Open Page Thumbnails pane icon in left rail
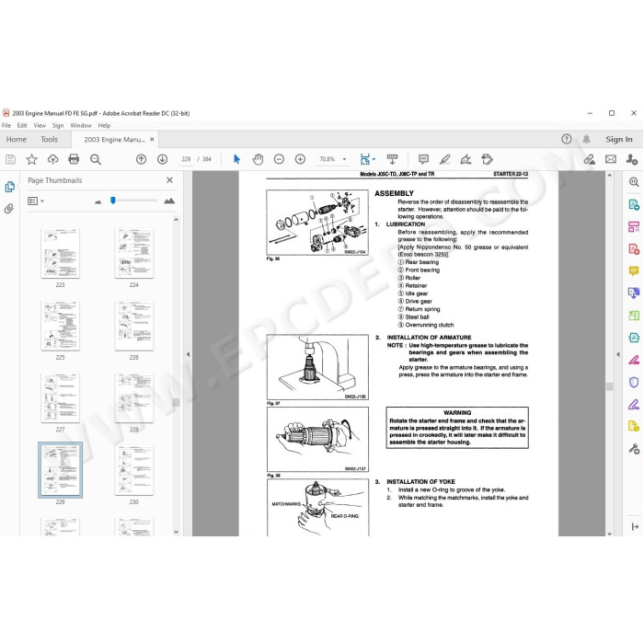This screenshot has height=644, width=644. tap(9, 187)
